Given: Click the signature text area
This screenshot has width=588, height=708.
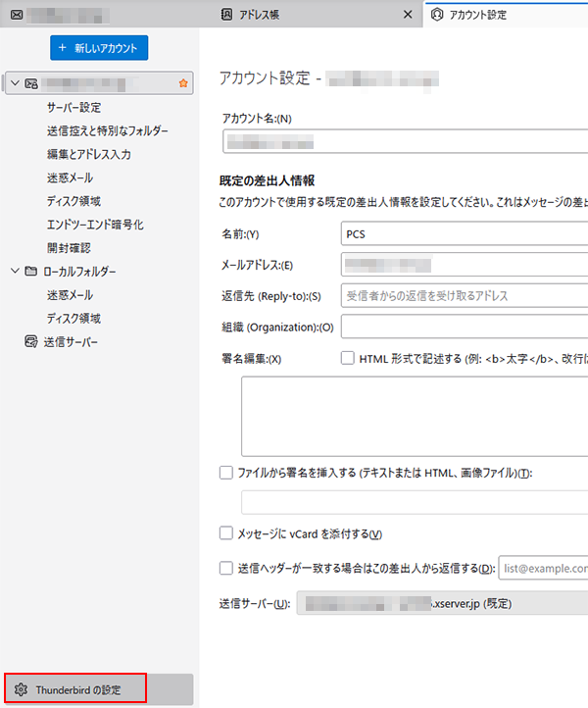Looking at the screenshot, I should [x=415, y=417].
